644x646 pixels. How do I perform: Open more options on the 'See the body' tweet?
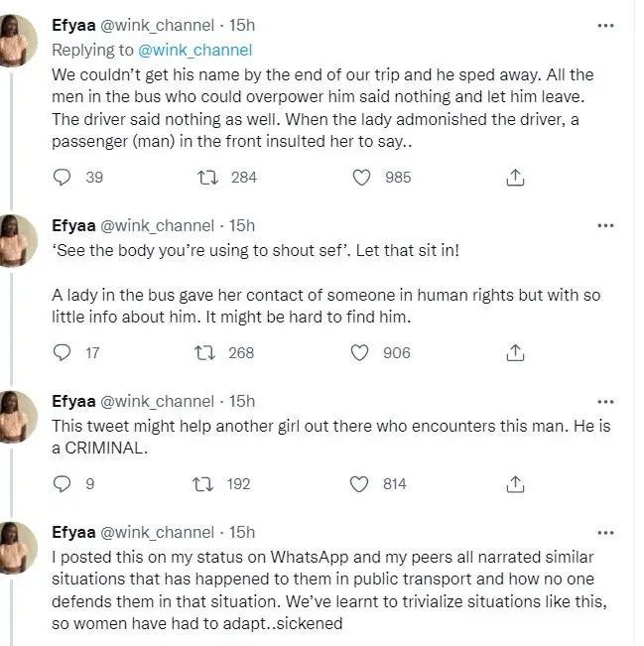605,225
